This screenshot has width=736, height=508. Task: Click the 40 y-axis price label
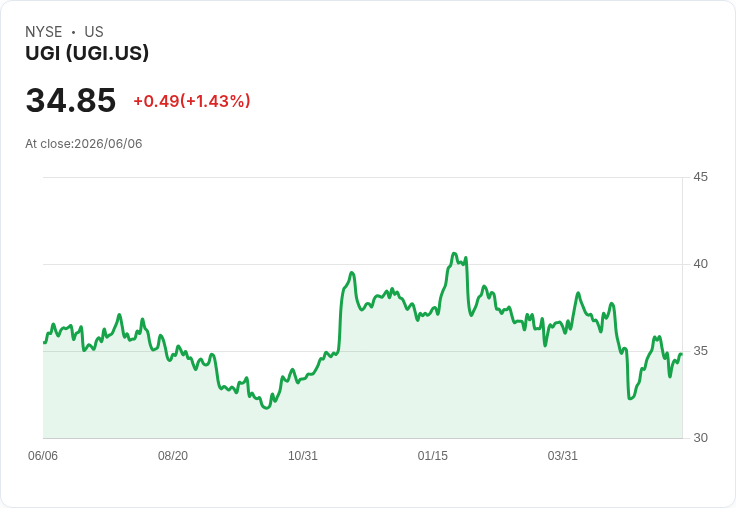[x=700, y=264]
